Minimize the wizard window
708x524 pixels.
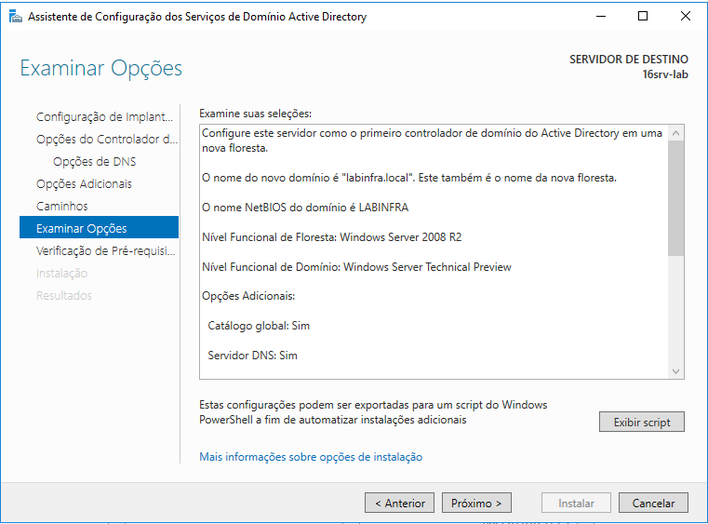(601, 16)
